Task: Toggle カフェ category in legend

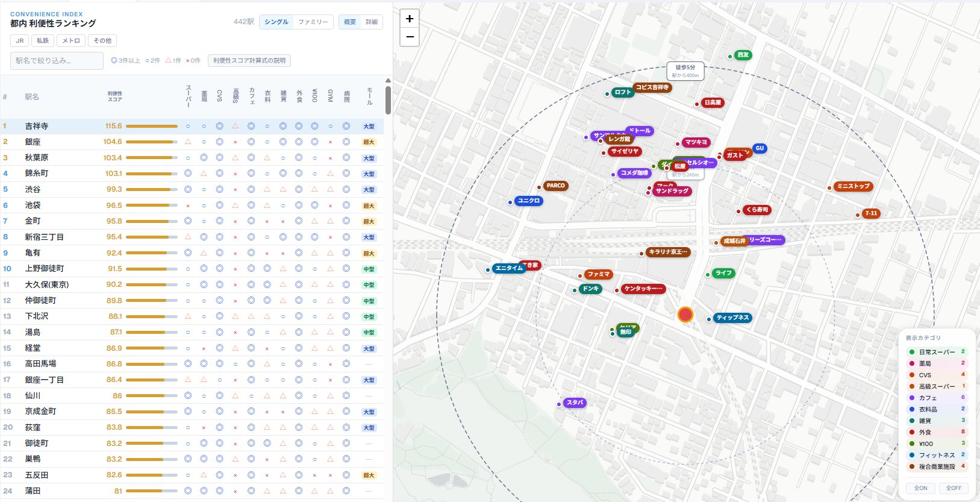Action: pyautogui.click(x=937, y=398)
